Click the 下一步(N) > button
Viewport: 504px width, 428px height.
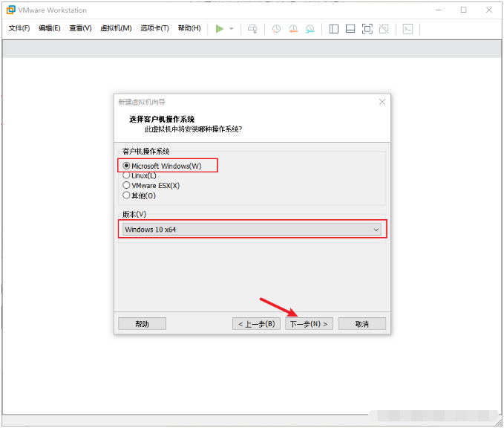coord(309,324)
